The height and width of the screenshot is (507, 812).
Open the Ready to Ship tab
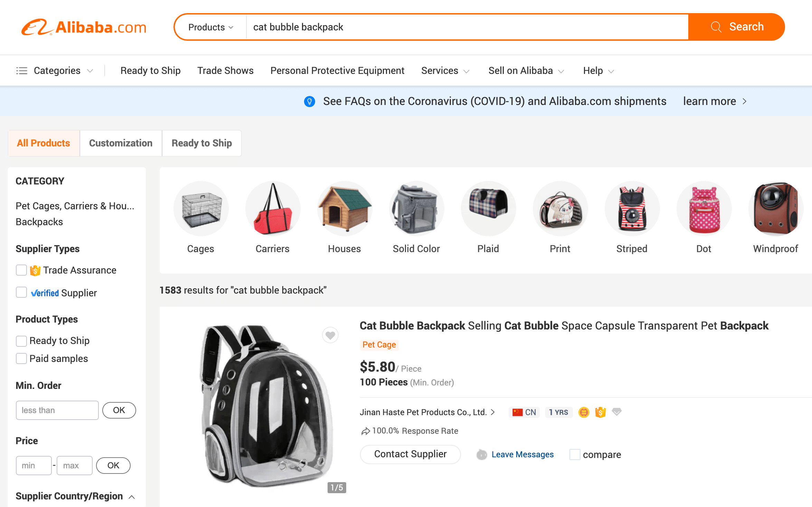click(201, 143)
